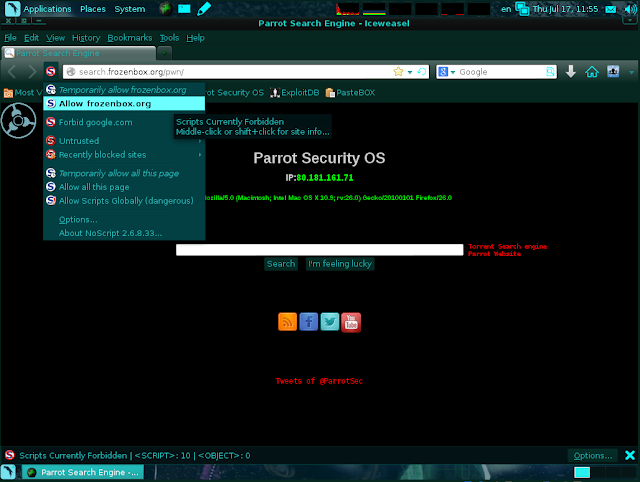Launch the terminal icon in top panel
The height and width of the screenshot is (482, 640).
pos(184,9)
